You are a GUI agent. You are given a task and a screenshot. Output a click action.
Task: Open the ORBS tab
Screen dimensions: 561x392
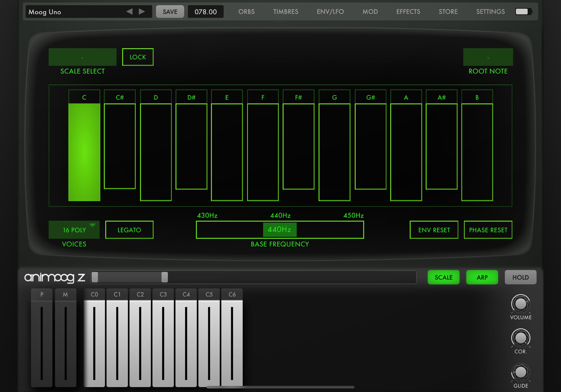[246, 12]
